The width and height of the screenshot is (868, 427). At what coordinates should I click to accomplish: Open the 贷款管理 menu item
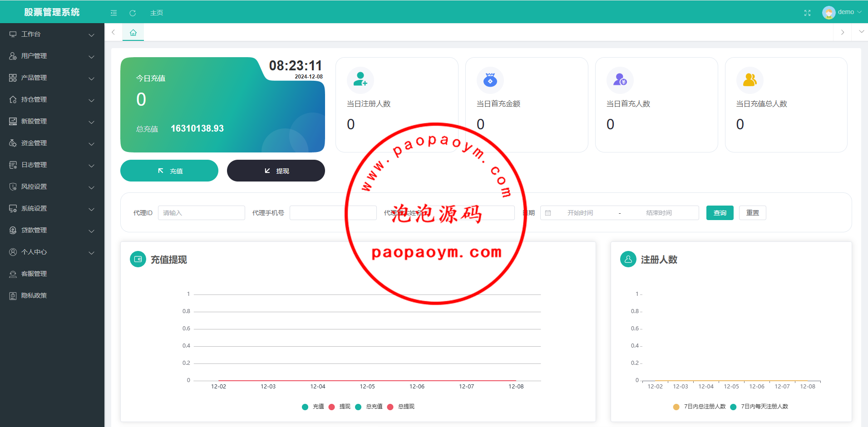pyautogui.click(x=52, y=230)
